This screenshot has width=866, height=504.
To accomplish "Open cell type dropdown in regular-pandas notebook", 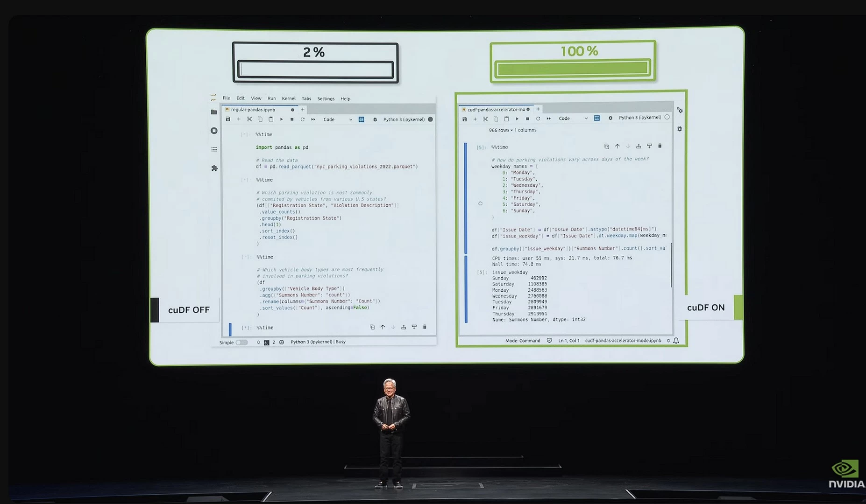I will pyautogui.click(x=338, y=119).
